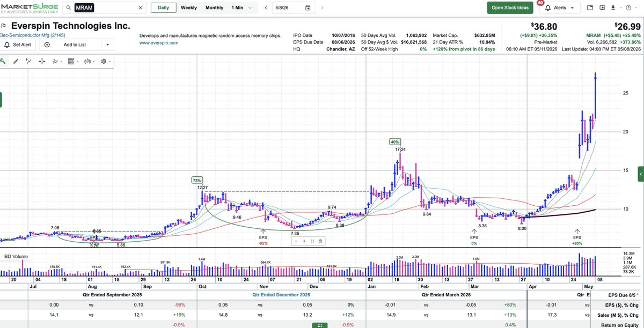The width and height of the screenshot is (644, 328).
Task: Expand the green left-side panel tab
Action: (x=1, y=100)
